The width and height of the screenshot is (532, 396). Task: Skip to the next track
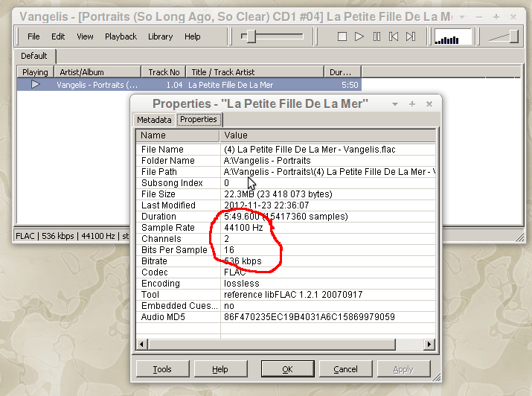coord(411,36)
